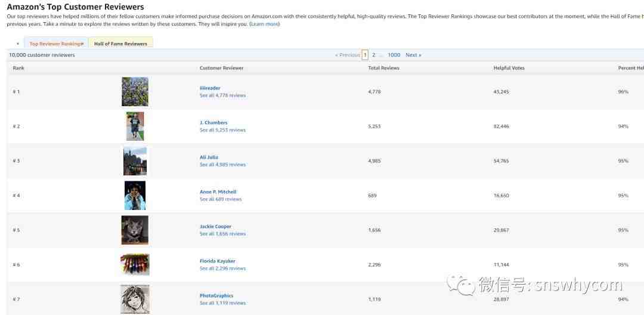Screen dimensions: 644x315
Task: Click See all 4,778 reviews
Action: tap(222, 95)
